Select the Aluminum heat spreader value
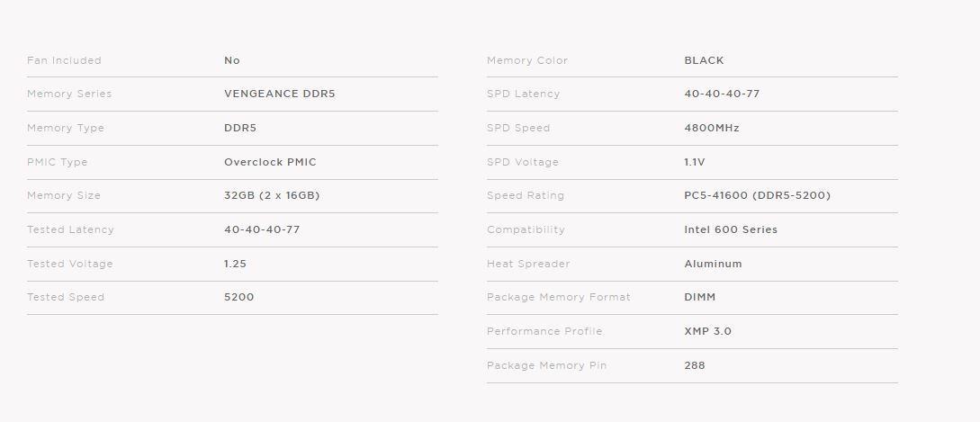 coord(713,264)
